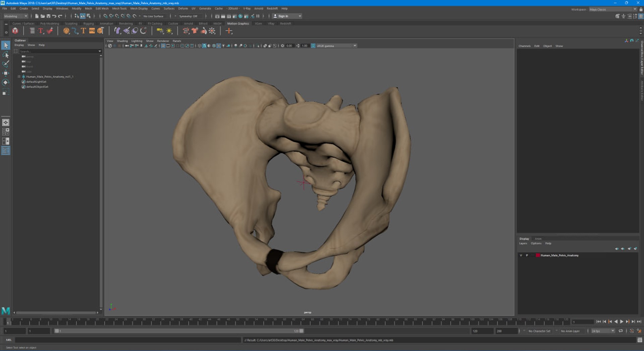Open the 24 fps frame rate dropdown
The width and height of the screenshot is (644, 351).
click(x=603, y=331)
